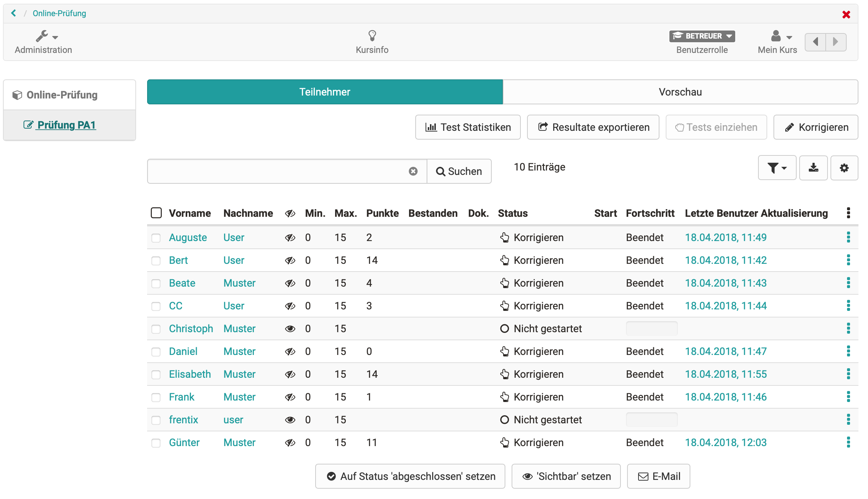Open three-dot actions menu for Auguste User
This screenshot has height=499, width=868.
[x=848, y=237]
